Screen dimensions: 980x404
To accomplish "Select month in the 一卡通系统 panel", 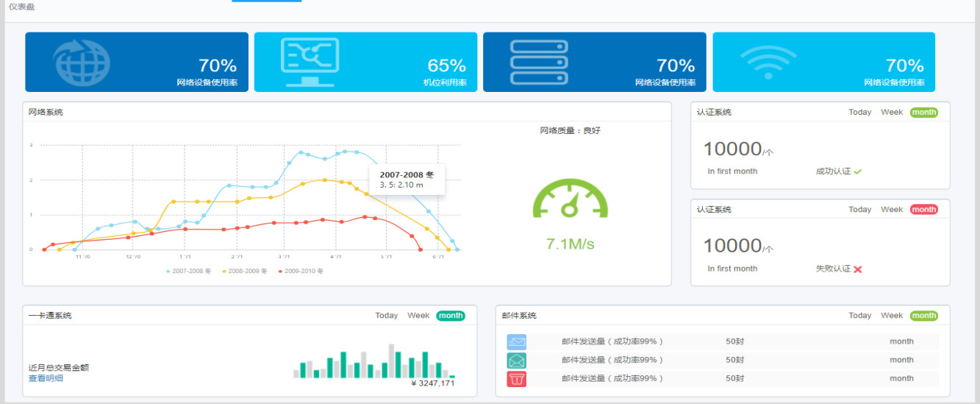I will (x=451, y=316).
